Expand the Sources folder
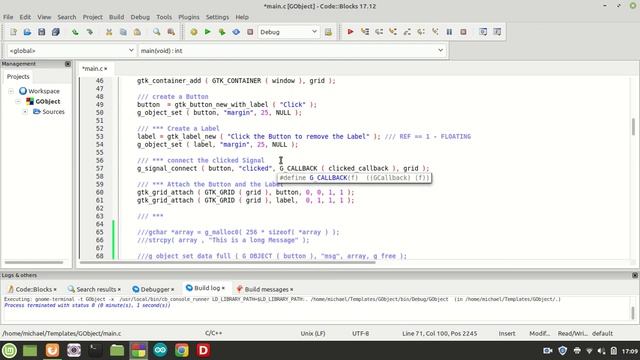This screenshot has width=640, height=360. (25, 111)
